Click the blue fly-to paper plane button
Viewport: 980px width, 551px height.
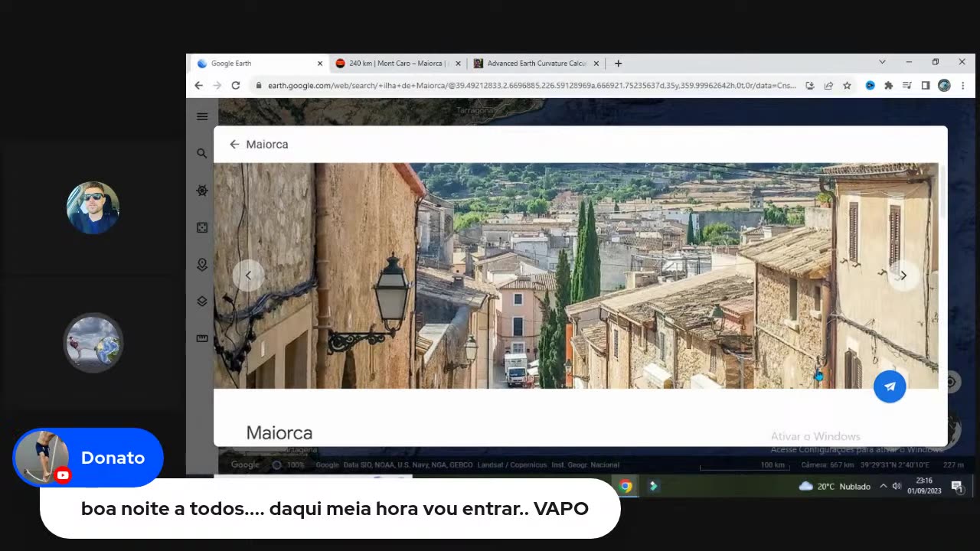pos(890,386)
